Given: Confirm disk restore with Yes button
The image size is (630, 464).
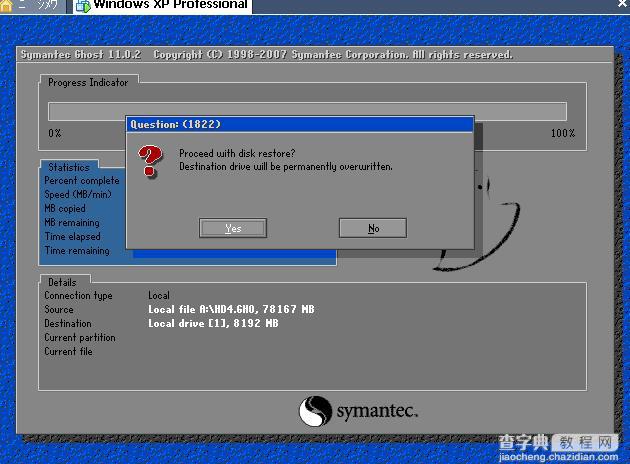Looking at the screenshot, I should click(233, 228).
